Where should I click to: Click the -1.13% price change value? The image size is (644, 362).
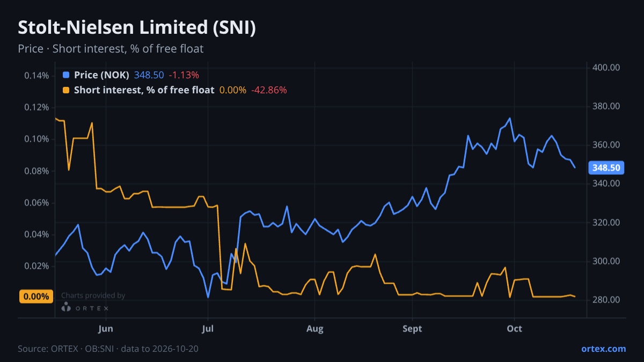[x=184, y=75]
